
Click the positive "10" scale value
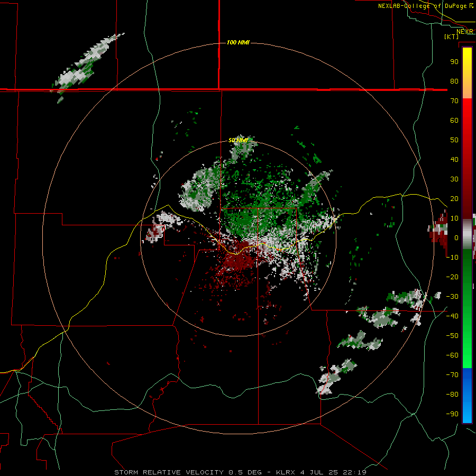point(454,218)
